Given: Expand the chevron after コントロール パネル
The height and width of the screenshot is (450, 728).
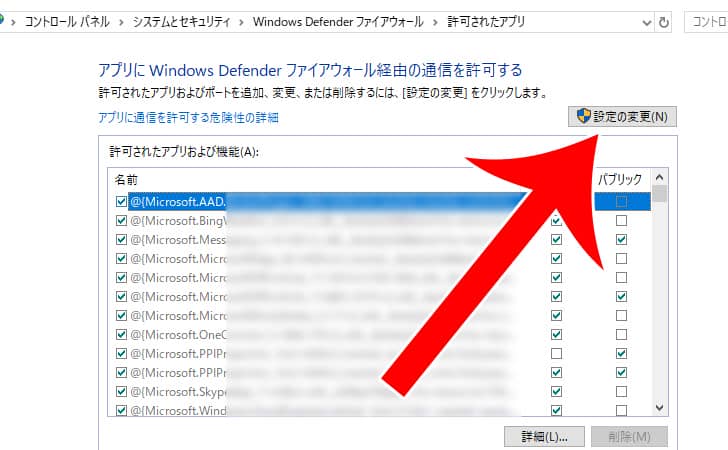Looking at the screenshot, I should (x=121, y=22).
